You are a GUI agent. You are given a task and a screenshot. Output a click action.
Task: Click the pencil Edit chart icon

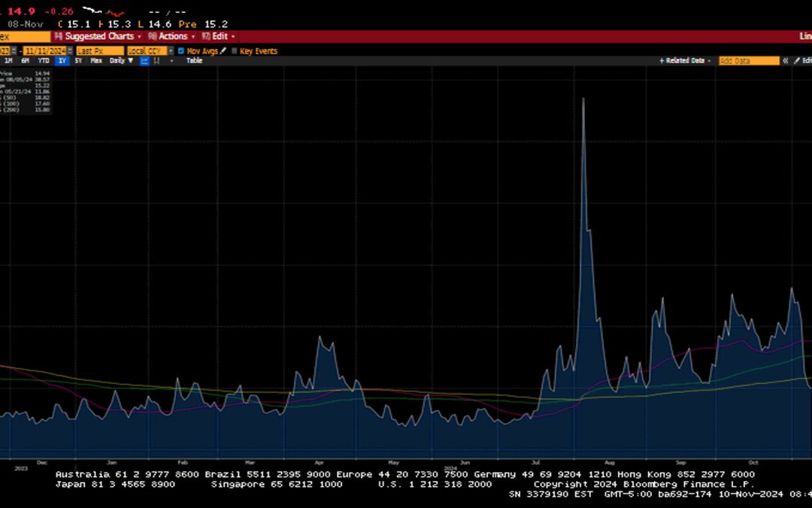click(797, 60)
